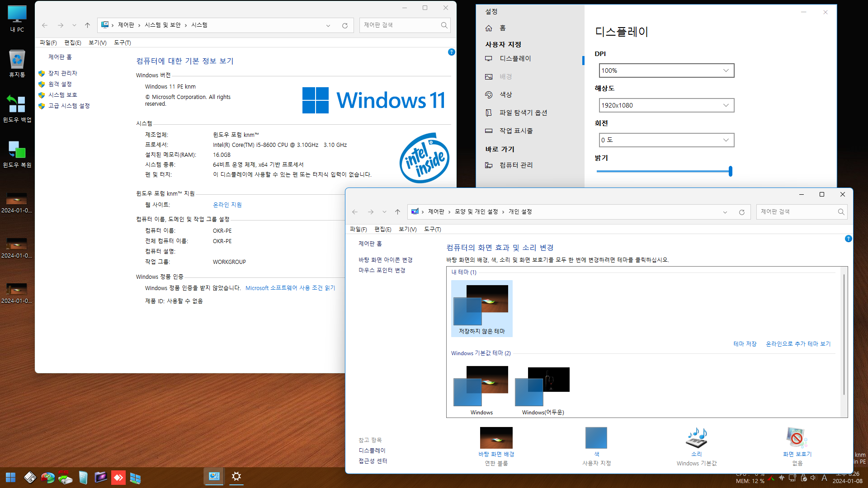This screenshot has height=488, width=868.
Task: Click the brightness slider handle
Action: pos(730,171)
